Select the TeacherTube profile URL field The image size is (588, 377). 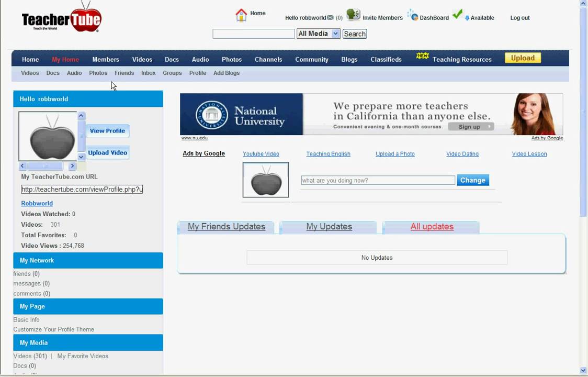coord(82,189)
